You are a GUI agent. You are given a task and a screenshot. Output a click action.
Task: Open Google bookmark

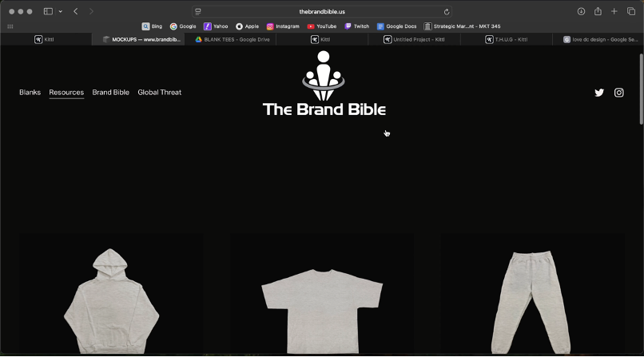pyautogui.click(x=183, y=26)
